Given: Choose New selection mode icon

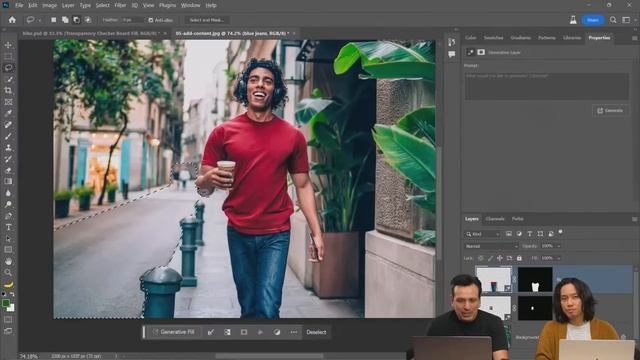Looking at the screenshot, I should pyautogui.click(x=53, y=20).
